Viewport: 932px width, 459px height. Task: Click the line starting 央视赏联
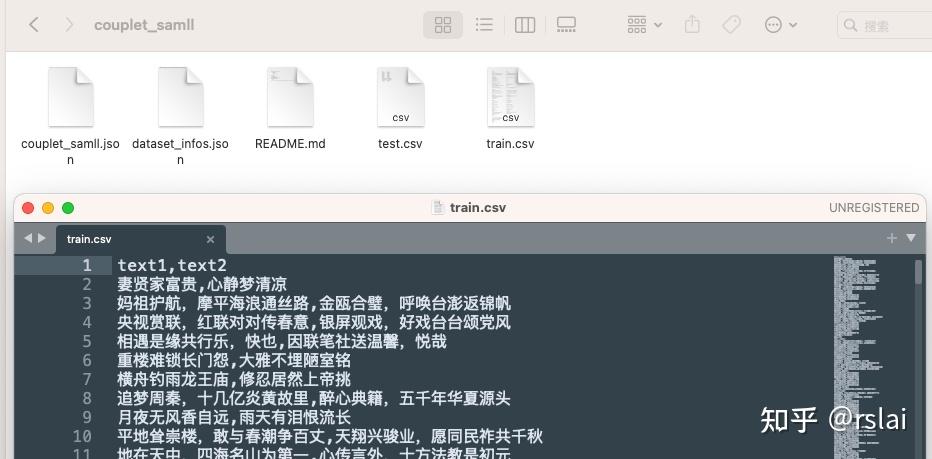[314, 322]
